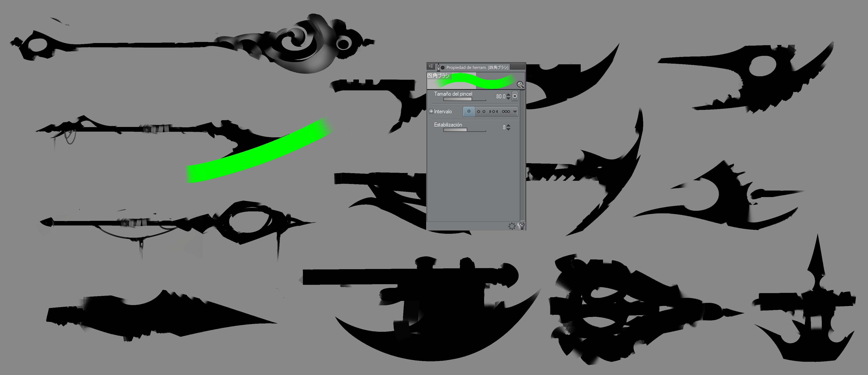868x375 pixels.
Task: Select the two-spaced-circles Intervalo mode
Action: coord(482,112)
